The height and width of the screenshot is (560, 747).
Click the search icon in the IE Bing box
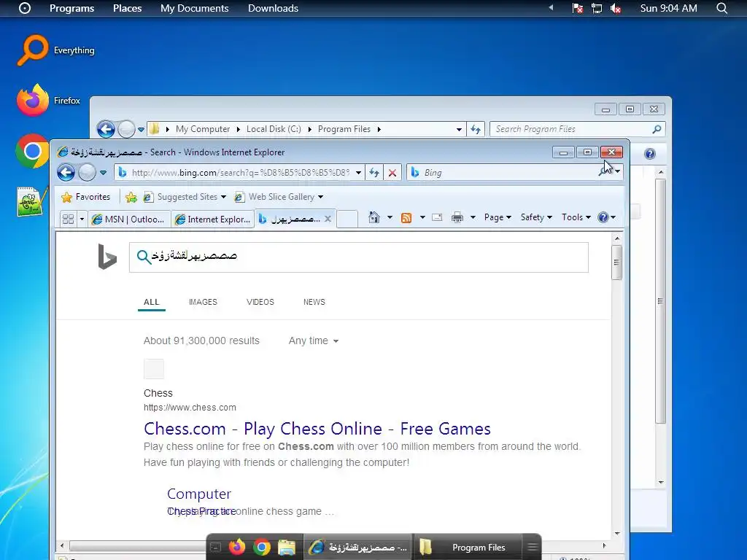click(x=604, y=172)
